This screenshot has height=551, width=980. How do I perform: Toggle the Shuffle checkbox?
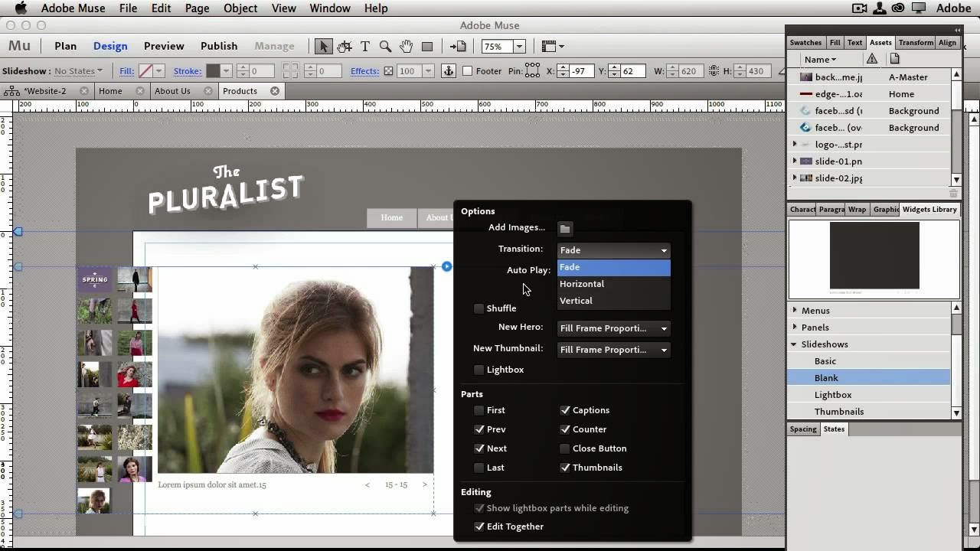point(479,308)
